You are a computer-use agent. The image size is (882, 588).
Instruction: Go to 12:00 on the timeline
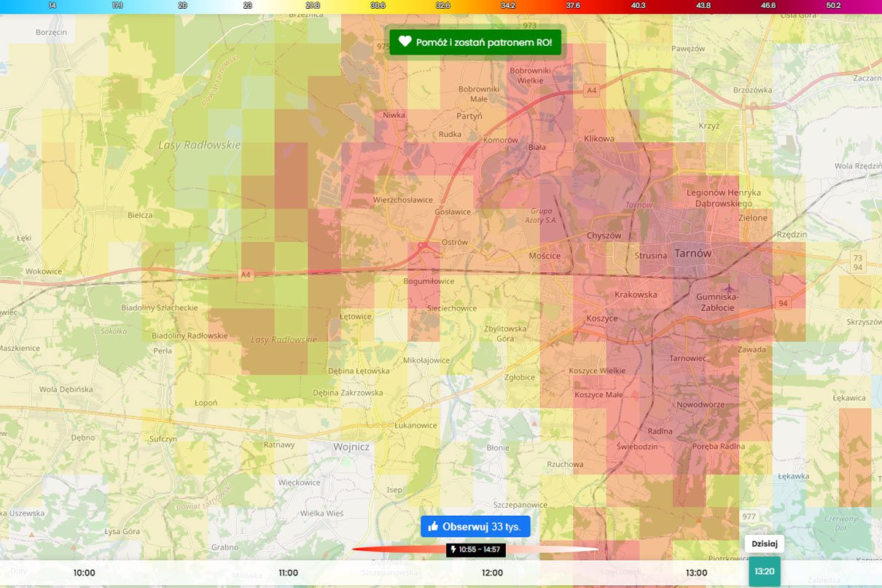492,573
